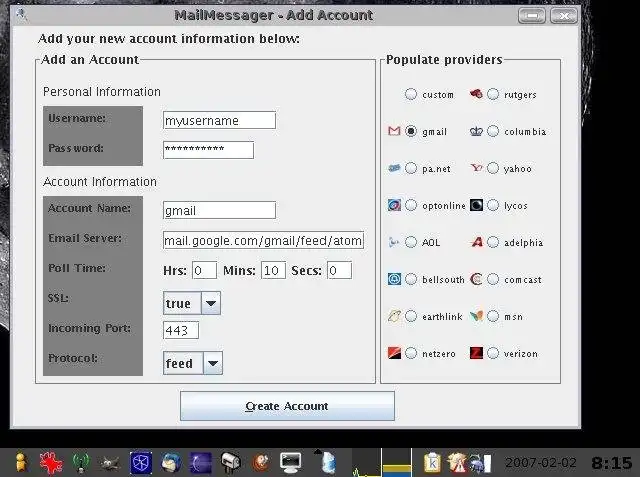Click the verizon red Z icon
Viewport: 640px width, 477px height.
click(x=476, y=353)
